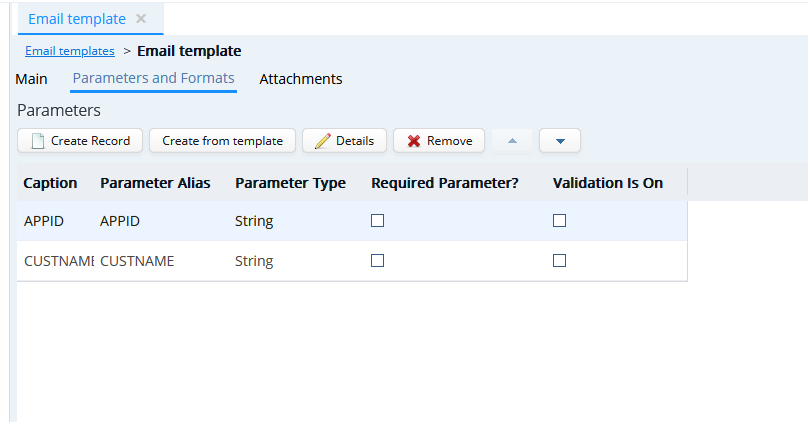This screenshot has height=422, width=808.
Task: Switch to the Main tab
Action: coord(32,79)
